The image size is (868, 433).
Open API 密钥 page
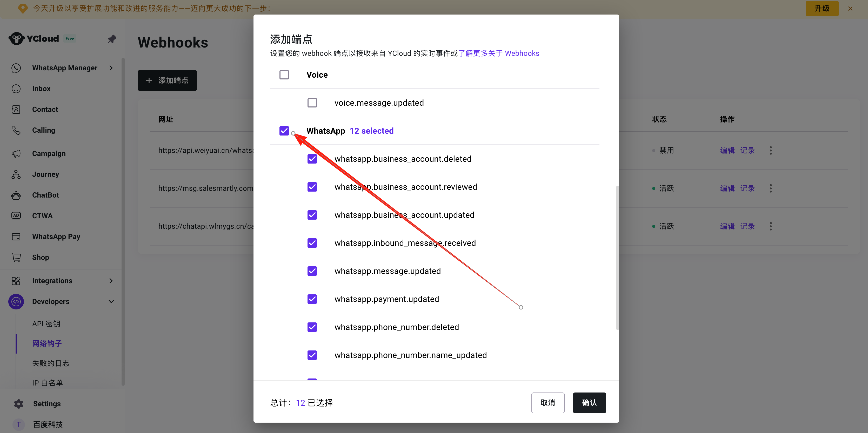pos(46,324)
